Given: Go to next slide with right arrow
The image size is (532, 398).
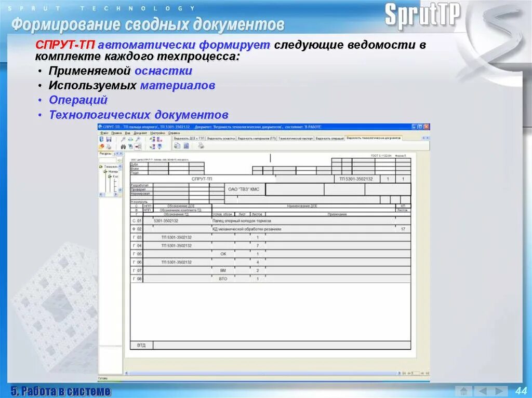Looking at the screenshot, I should 499,391.
